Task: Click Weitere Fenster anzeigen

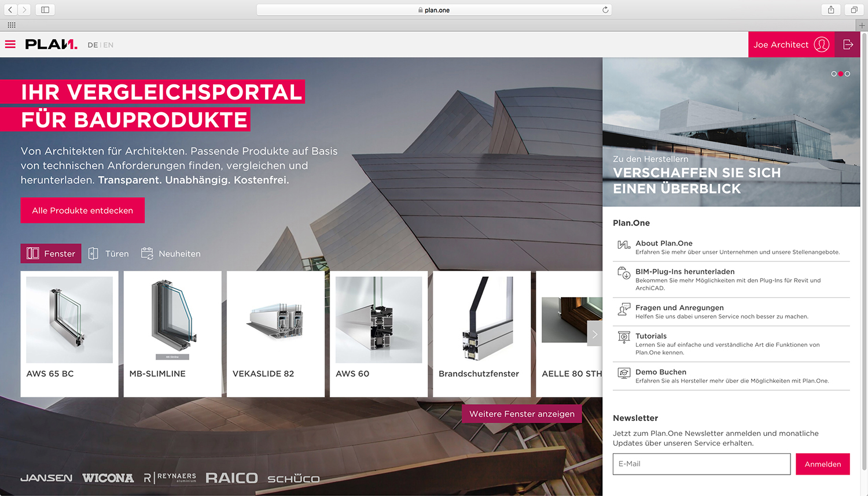Action: (521, 413)
